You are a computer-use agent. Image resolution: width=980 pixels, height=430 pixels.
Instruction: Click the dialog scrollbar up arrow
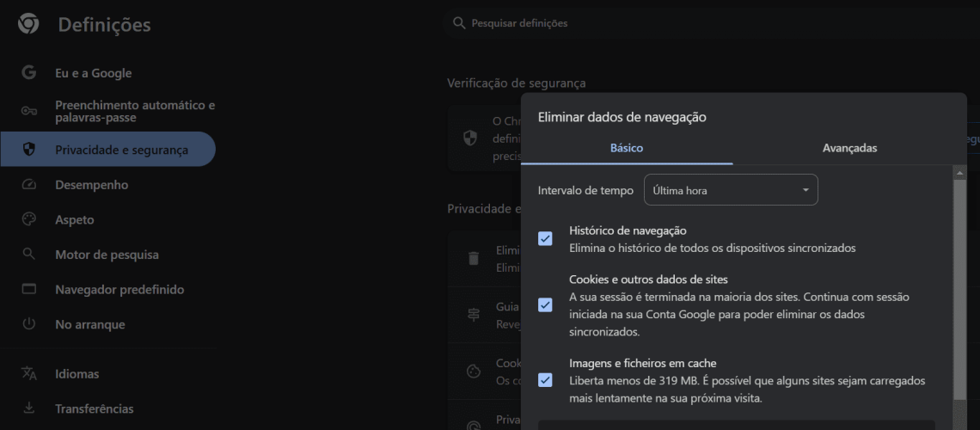click(x=960, y=172)
